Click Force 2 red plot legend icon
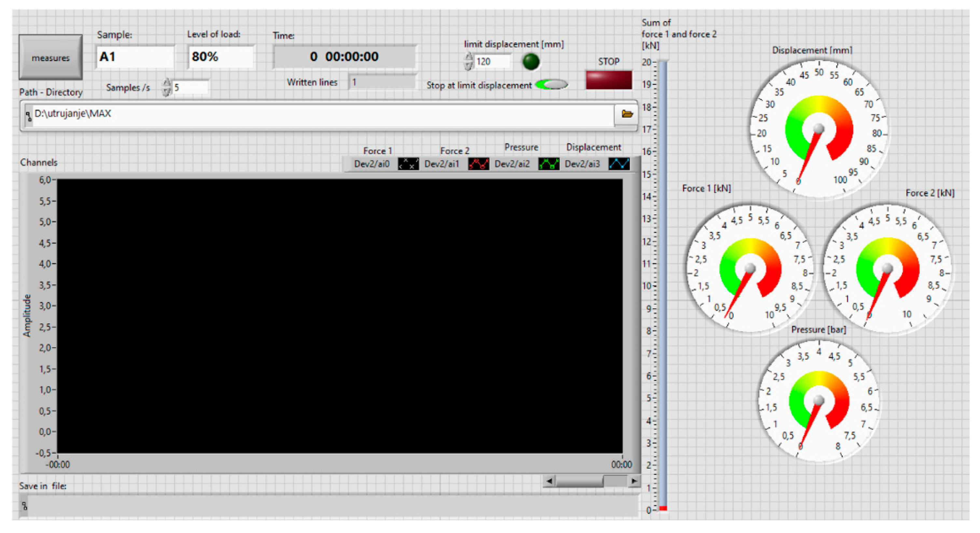The width and height of the screenshot is (980, 533). (x=478, y=164)
